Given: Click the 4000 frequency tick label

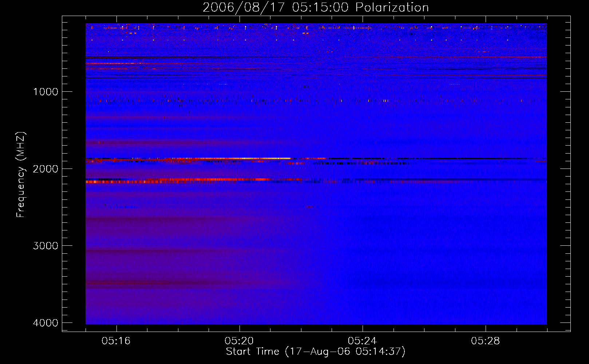Looking at the screenshot, I should point(46,323).
